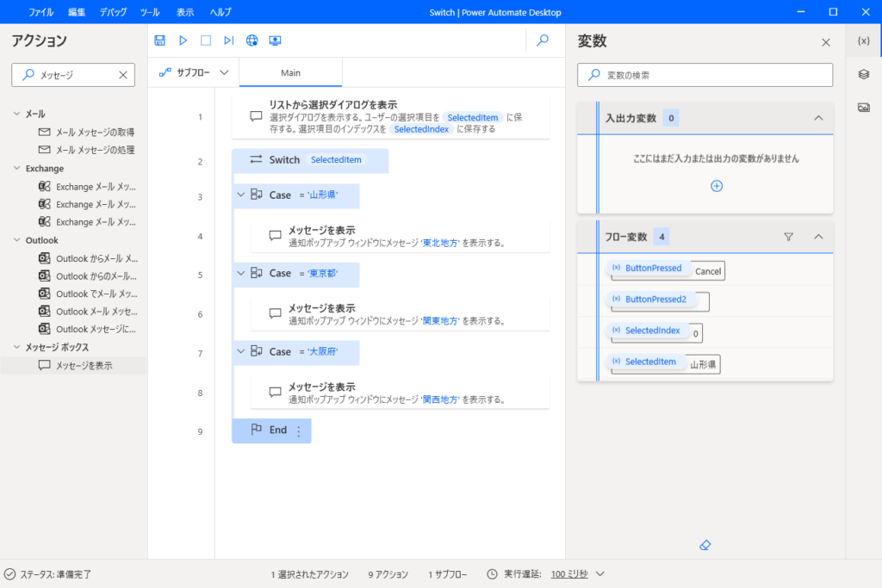Click the Switch action icon
This screenshot has height=588, width=882.
click(x=256, y=159)
